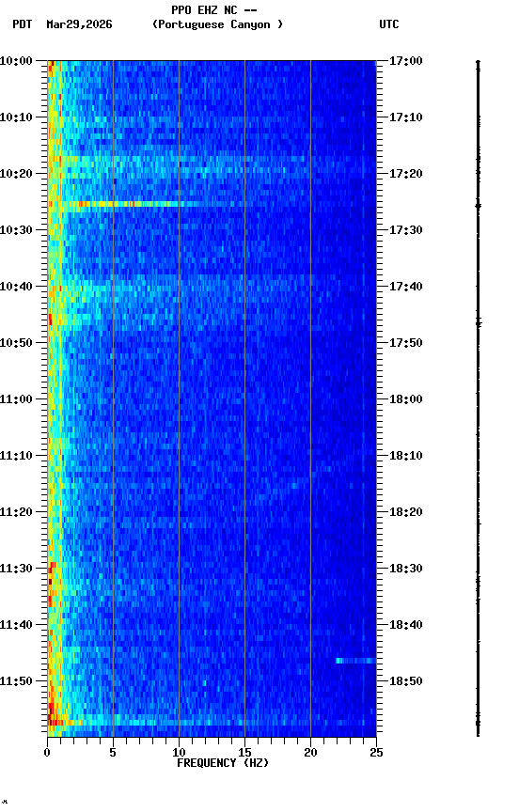Click the "UTC" timezone label

389,24
